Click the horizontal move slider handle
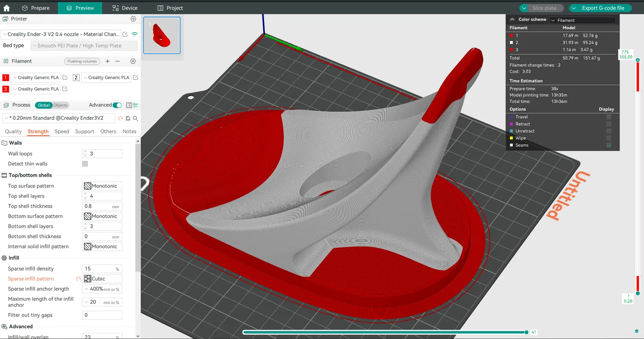 pyautogui.click(x=526, y=332)
